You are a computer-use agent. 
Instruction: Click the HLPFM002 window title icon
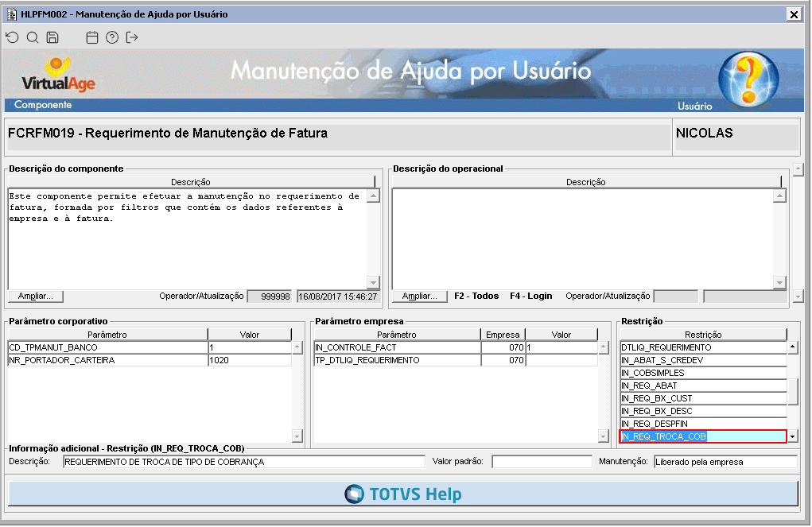point(11,14)
